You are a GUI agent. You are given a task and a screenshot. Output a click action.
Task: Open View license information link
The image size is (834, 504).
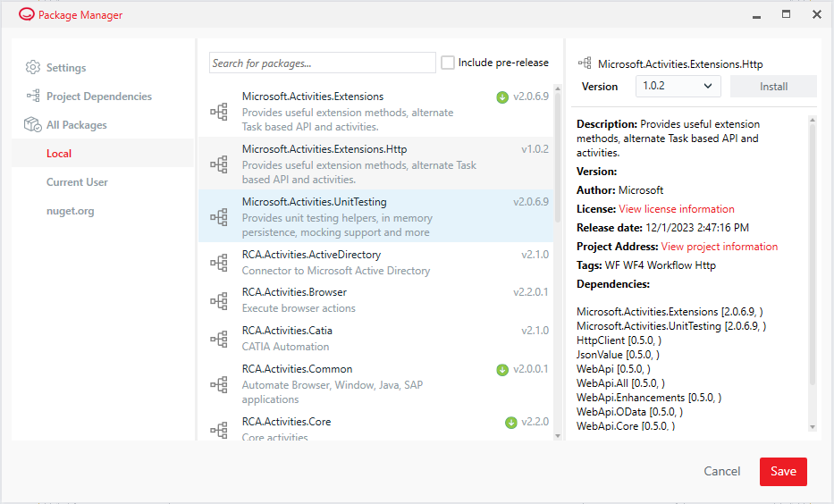tap(677, 209)
